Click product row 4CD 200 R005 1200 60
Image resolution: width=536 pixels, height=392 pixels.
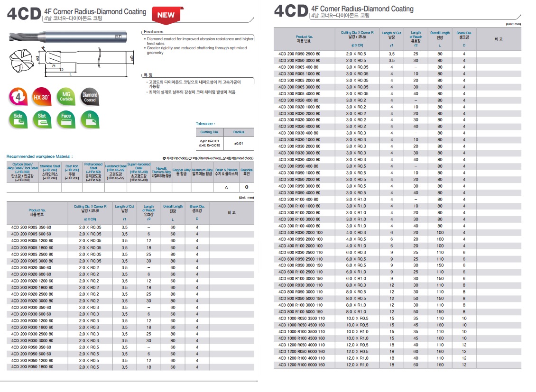tap(130, 241)
